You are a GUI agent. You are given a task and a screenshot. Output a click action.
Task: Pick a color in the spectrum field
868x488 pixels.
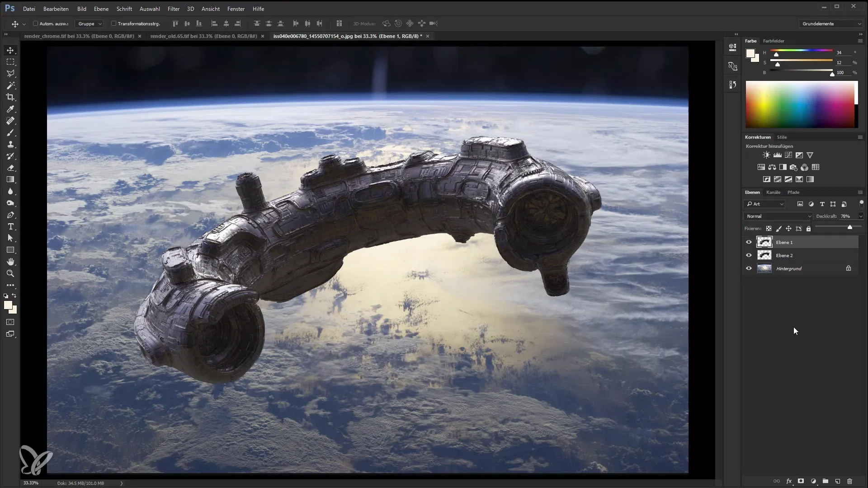(799, 104)
